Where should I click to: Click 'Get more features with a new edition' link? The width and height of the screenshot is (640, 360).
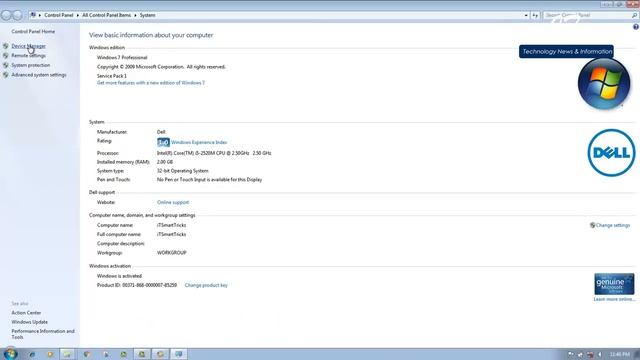tap(151, 83)
